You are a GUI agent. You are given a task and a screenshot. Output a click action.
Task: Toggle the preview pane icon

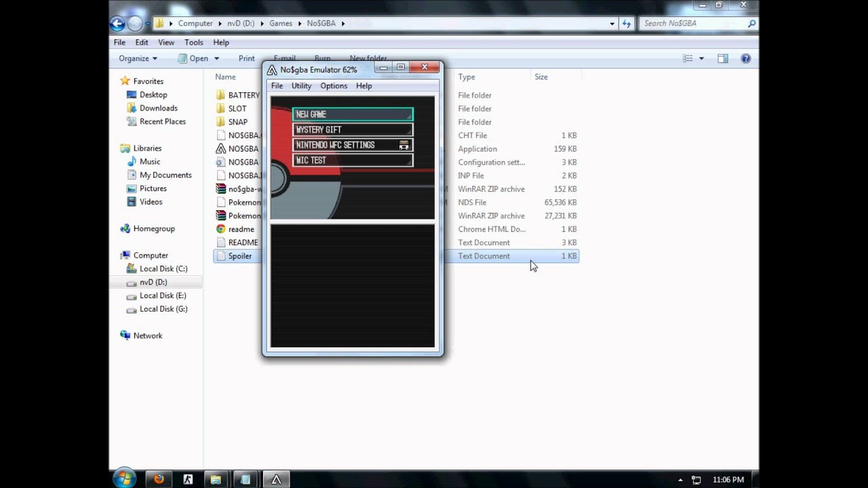pos(723,59)
